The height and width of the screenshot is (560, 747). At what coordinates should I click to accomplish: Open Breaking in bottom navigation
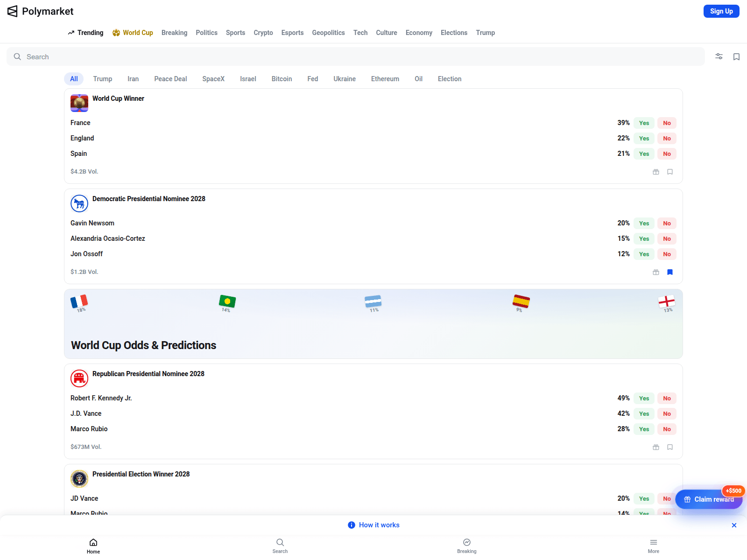coord(467,546)
